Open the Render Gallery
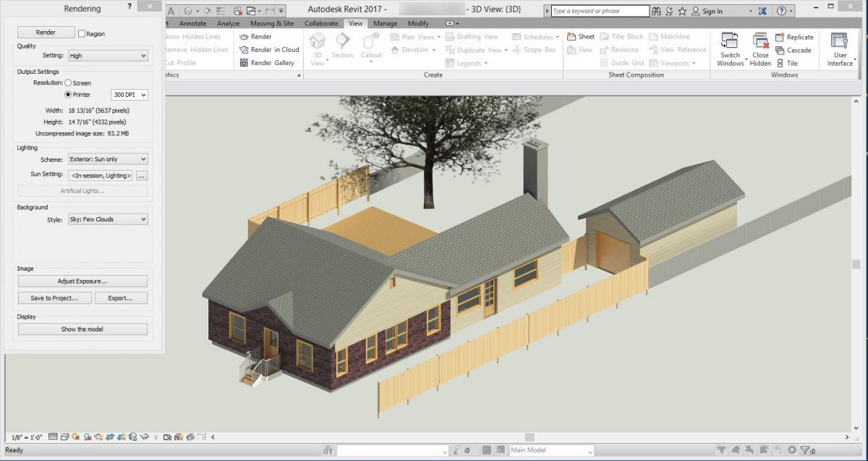The height and width of the screenshot is (461, 868). [x=244, y=63]
